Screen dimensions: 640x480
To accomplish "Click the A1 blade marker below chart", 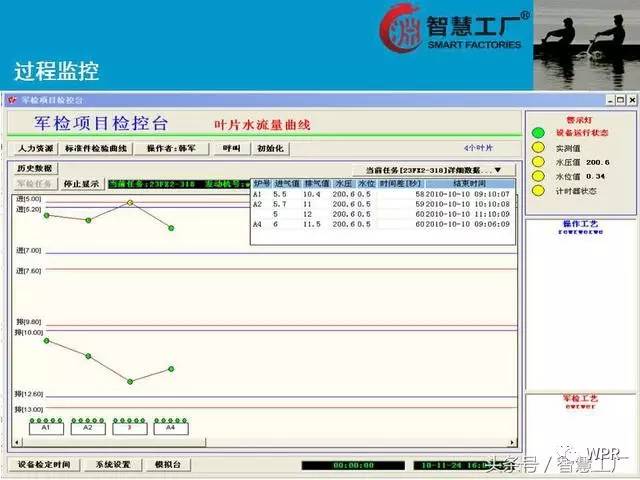I will pyautogui.click(x=46, y=428).
